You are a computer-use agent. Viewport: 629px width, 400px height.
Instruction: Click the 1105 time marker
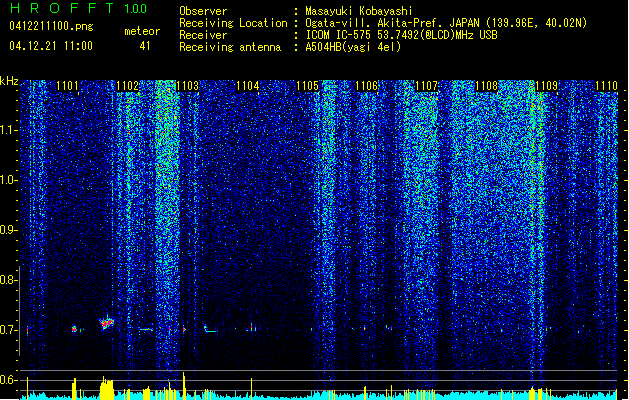point(307,86)
